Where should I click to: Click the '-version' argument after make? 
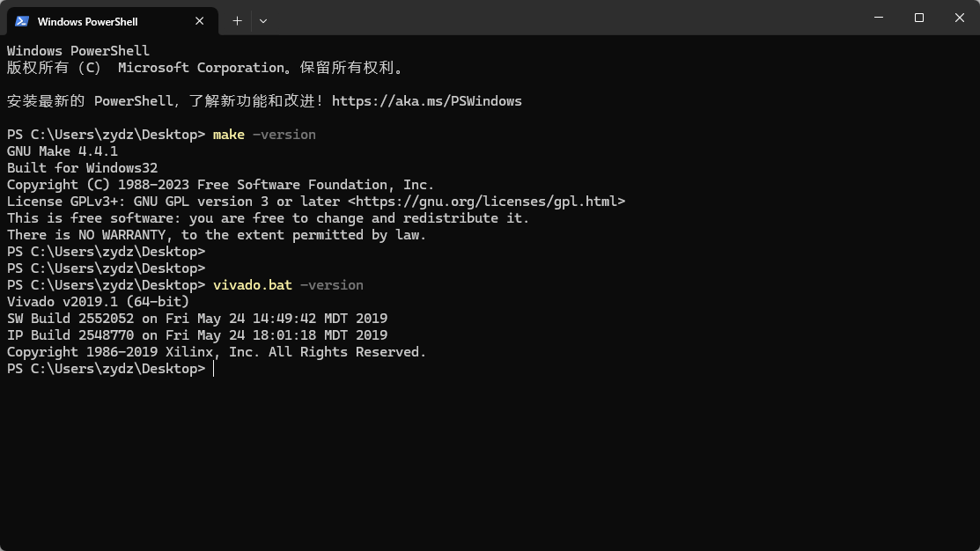point(284,135)
